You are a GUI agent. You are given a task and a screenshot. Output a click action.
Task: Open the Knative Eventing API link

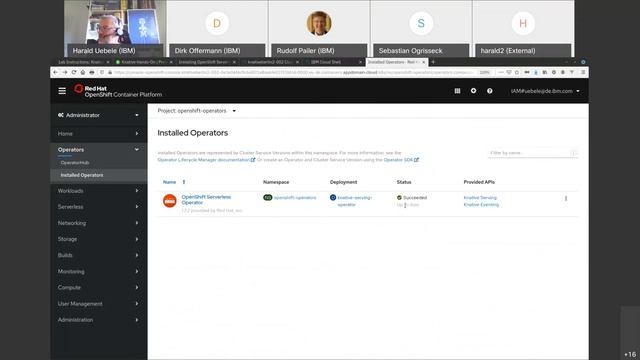pyautogui.click(x=481, y=204)
